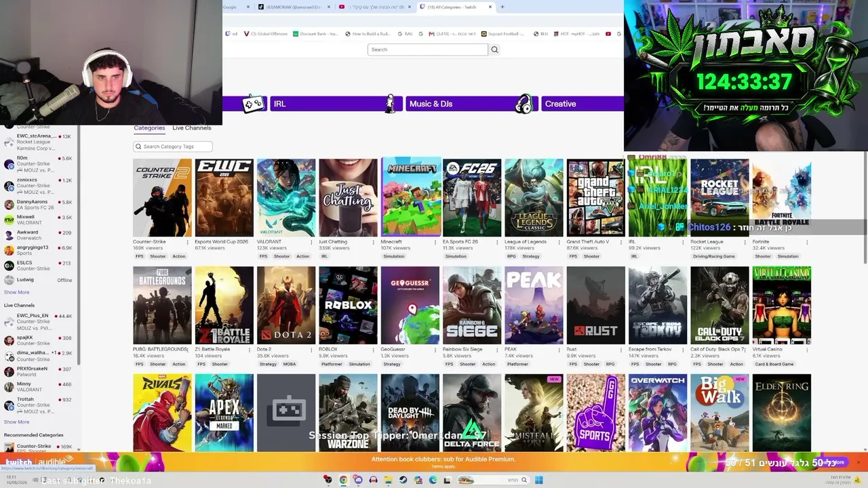The width and height of the screenshot is (868, 488).
Task: Click Card & Board Game tag
Action: (x=774, y=365)
